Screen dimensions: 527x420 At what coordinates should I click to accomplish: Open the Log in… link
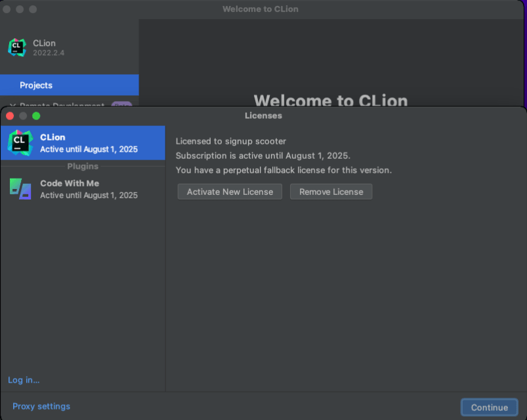coord(24,380)
